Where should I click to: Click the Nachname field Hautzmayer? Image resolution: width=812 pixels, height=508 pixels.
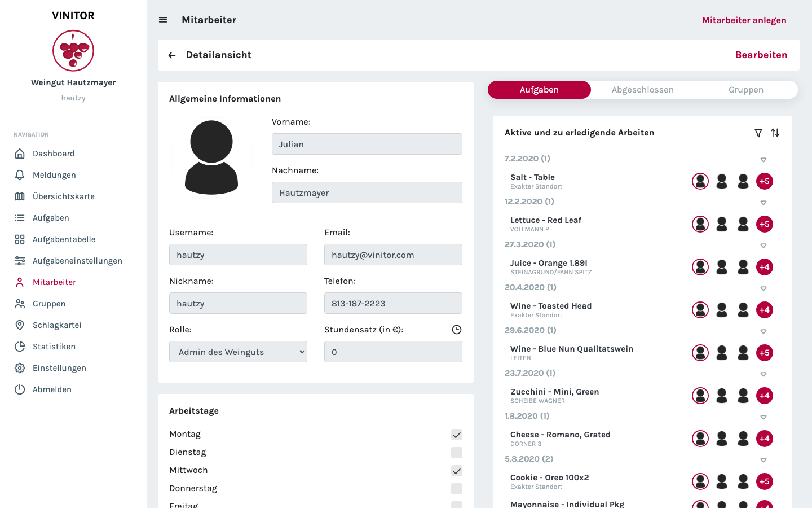367,192
